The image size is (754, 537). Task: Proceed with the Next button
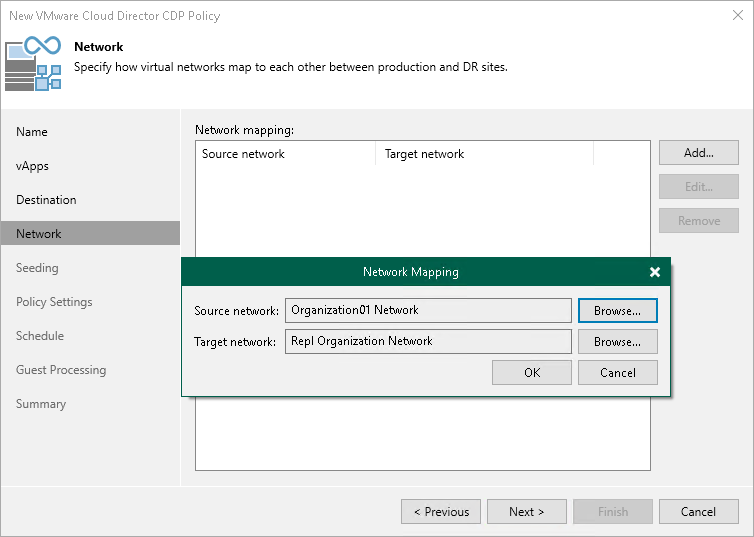point(527,512)
